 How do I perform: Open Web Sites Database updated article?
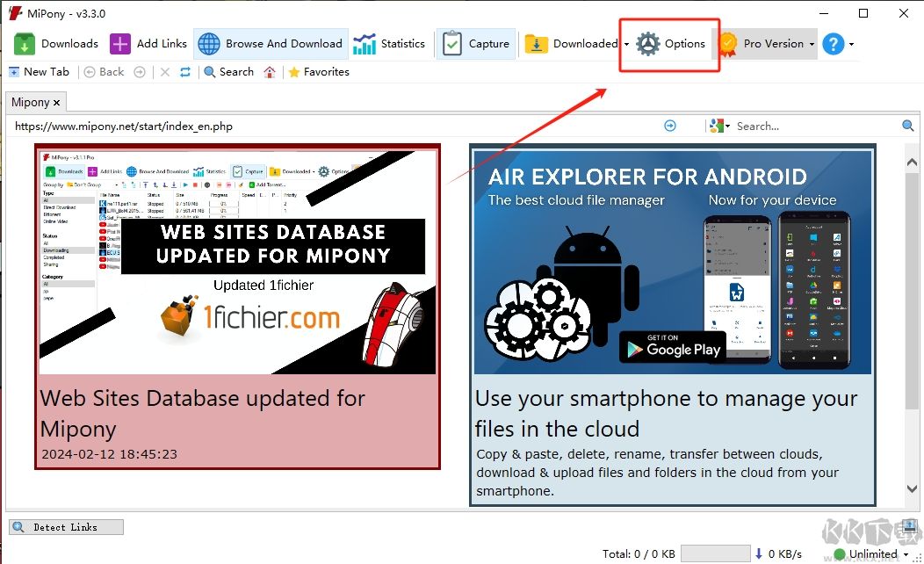(202, 414)
